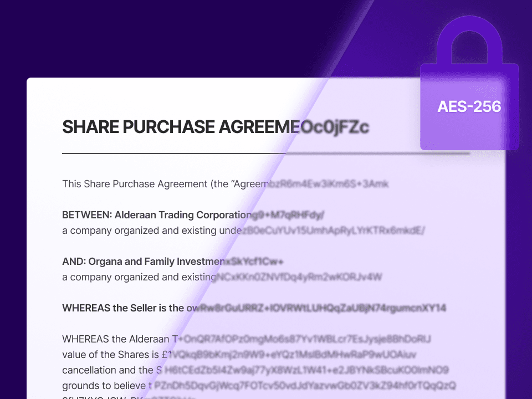The image size is (532, 399).
Task: Click the encrypted string g9+M7qRHFdy/
Action: (x=288, y=214)
